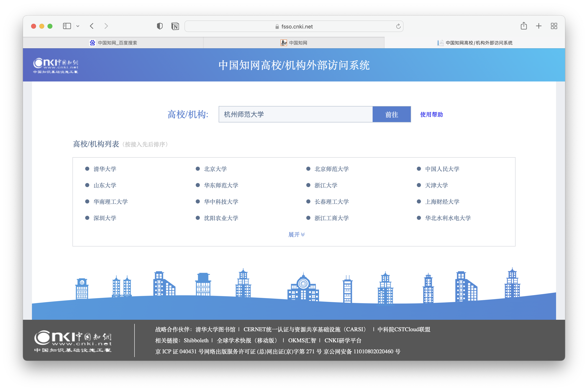Viewport: 588px width, 391px height.
Task: Open 深圳大学 entry
Action: click(105, 218)
